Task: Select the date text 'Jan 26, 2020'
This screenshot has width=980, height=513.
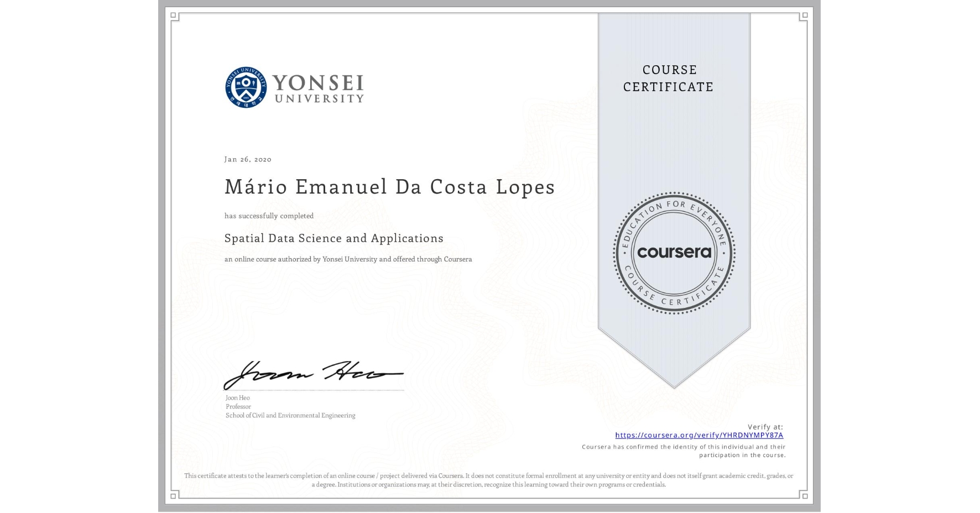Action: (x=248, y=159)
